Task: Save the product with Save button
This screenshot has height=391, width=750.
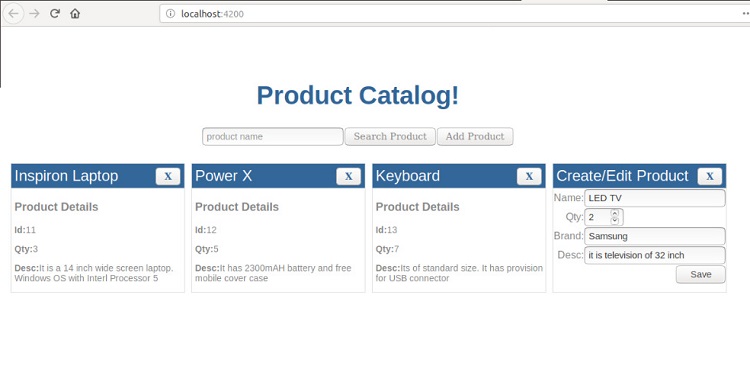Action: [701, 274]
